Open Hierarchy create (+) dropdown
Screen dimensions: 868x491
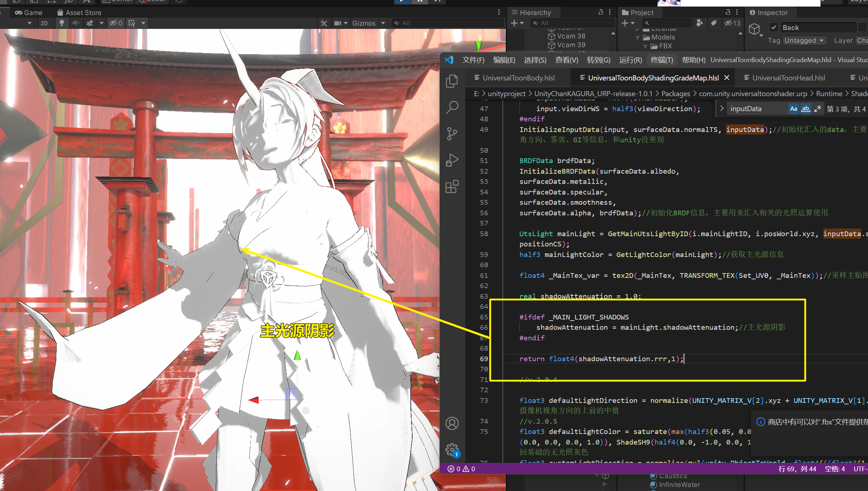(x=517, y=23)
